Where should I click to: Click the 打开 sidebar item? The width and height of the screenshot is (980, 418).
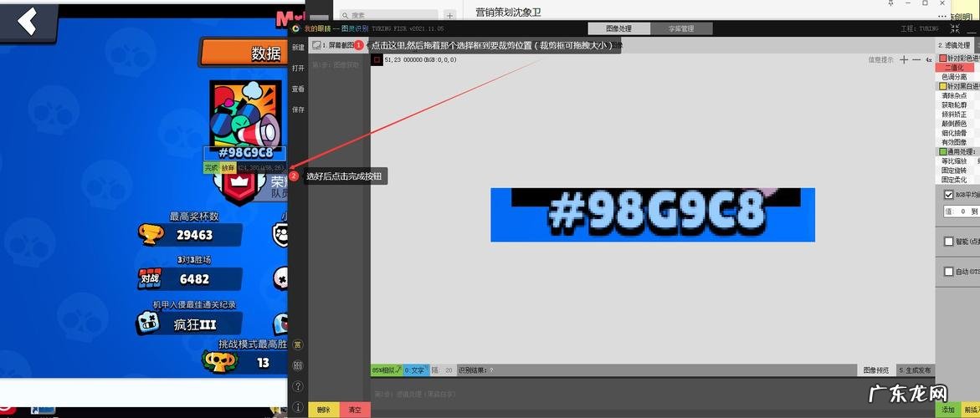[x=298, y=68]
